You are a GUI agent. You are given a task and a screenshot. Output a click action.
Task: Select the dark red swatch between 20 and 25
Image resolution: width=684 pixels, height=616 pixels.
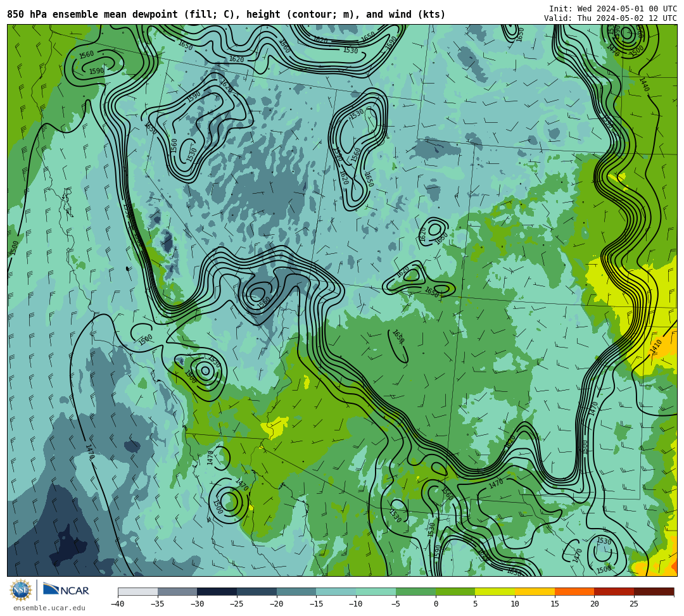614,591
